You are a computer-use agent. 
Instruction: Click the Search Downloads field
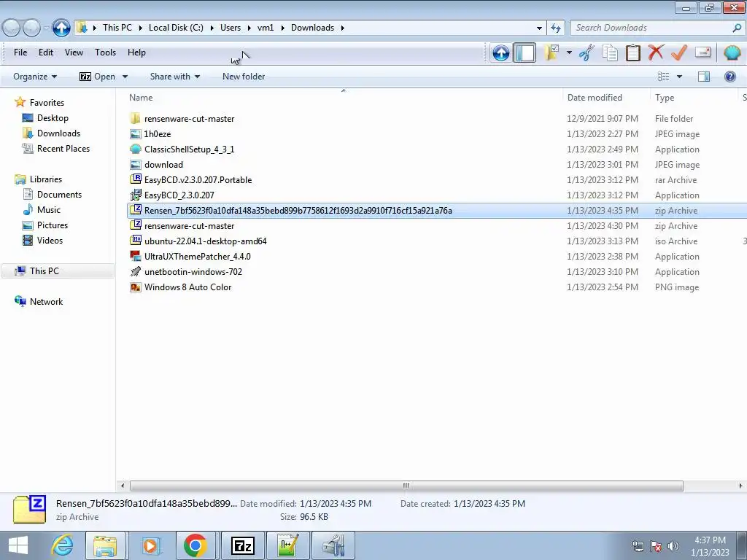click(x=656, y=28)
